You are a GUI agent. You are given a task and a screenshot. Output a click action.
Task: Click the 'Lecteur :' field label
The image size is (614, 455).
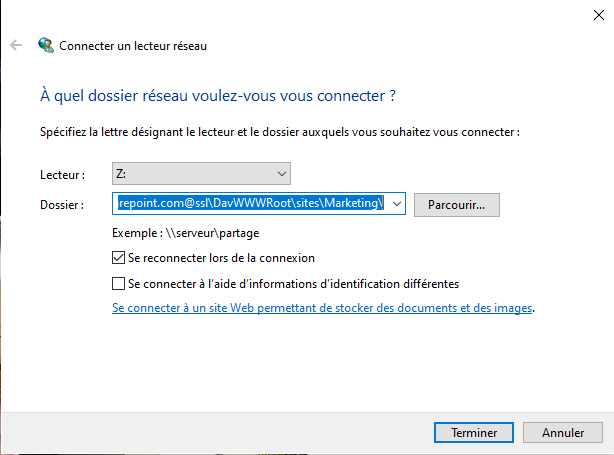tap(62, 175)
